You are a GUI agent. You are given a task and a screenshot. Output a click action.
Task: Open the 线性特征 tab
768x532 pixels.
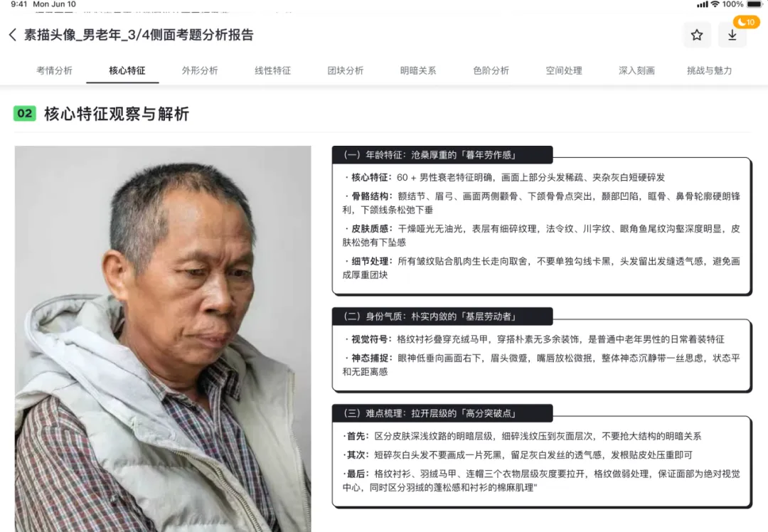pyautogui.click(x=273, y=70)
